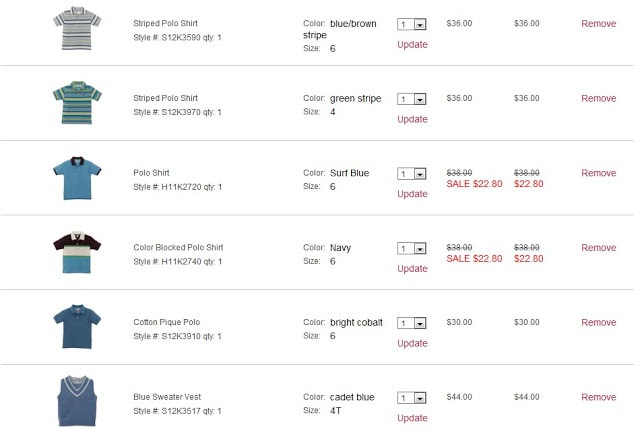Update quantity for Blue Sweater Vest
Screen dimensions: 640x428
click(x=412, y=418)
